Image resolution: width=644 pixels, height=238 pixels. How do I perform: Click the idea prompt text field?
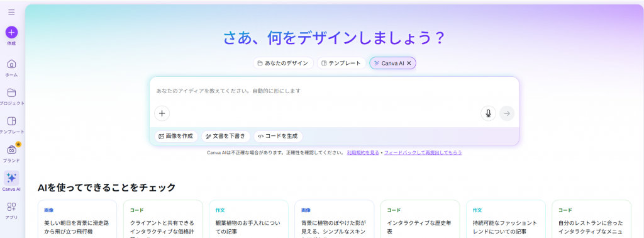(x=335, y=91)
